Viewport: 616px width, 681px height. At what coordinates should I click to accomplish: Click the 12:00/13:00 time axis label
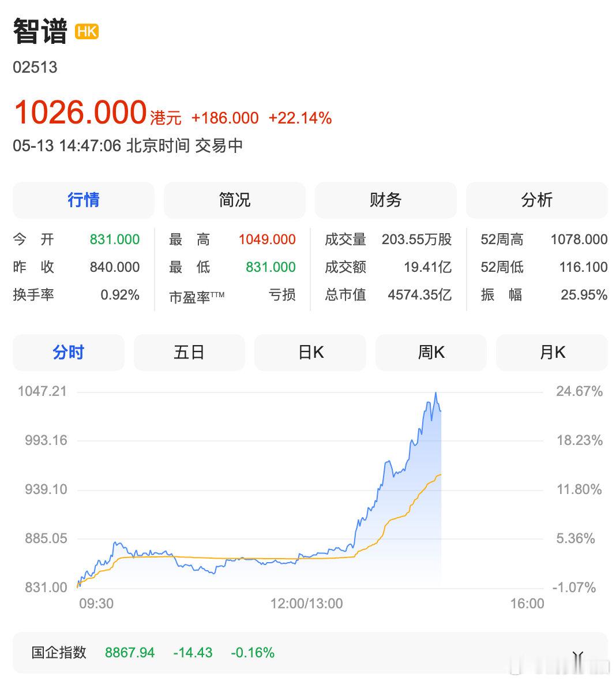[x=306, y=604]
